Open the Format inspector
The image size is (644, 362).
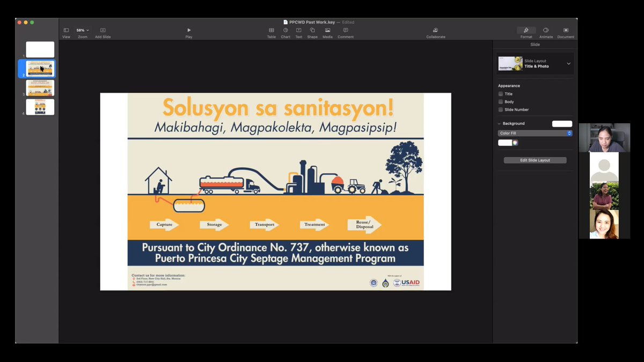[526, 33]
